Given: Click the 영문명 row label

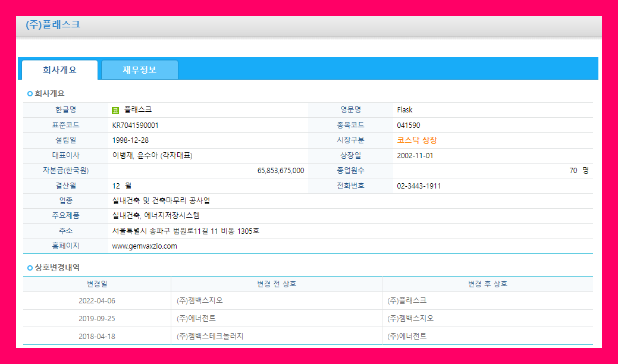Looking at the screenshot, I should 350,110.
